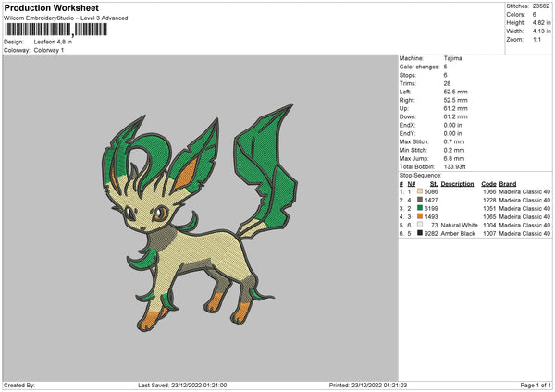The image size is (555, 392).
Task: Click the 'Tajima' machine value
Action: [x=452, y=58]
